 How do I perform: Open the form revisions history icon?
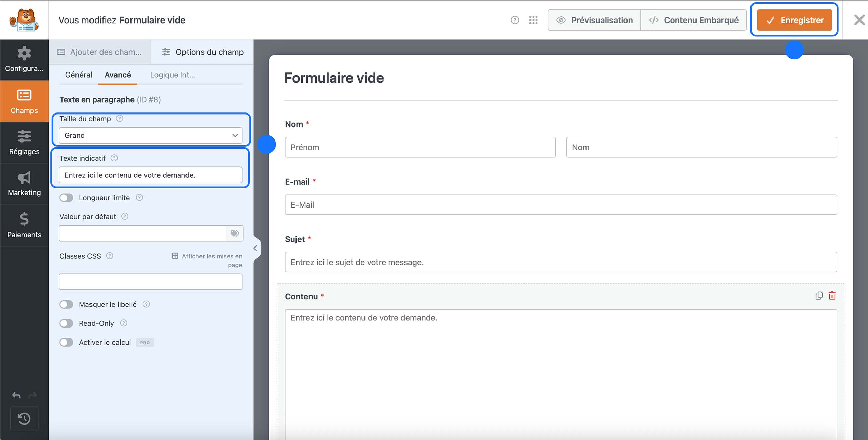(x=24, y=419)
